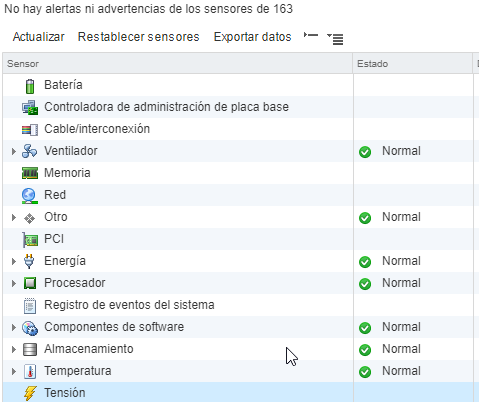Expand the Almacenamiento sensor group
This screenshot has height=402, width=479.
[14, 349]
